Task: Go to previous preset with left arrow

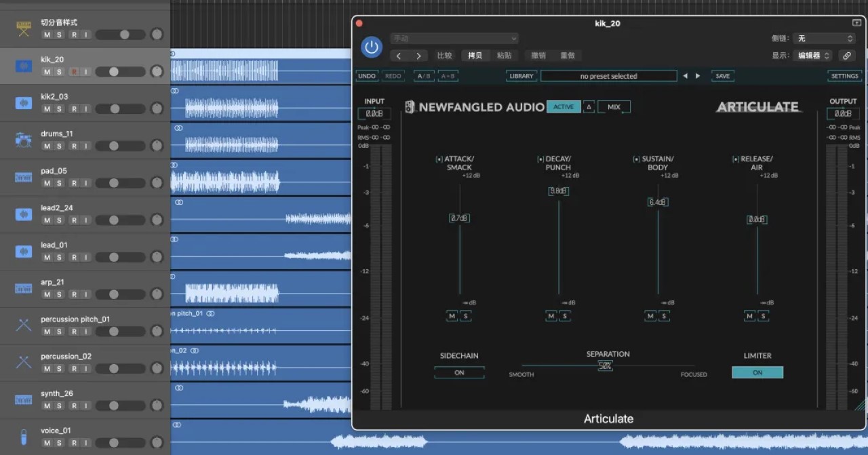Action: pos(685,76)
